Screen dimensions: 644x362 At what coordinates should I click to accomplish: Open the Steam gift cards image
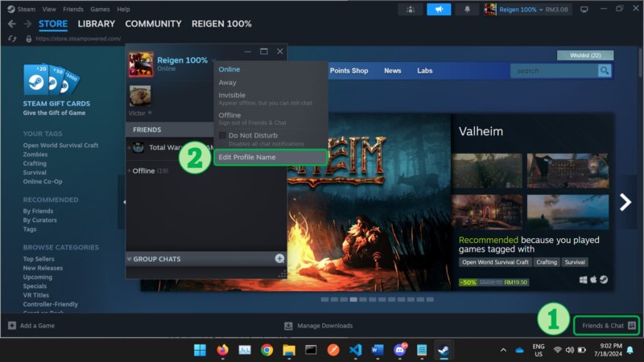tap(52, 79)
